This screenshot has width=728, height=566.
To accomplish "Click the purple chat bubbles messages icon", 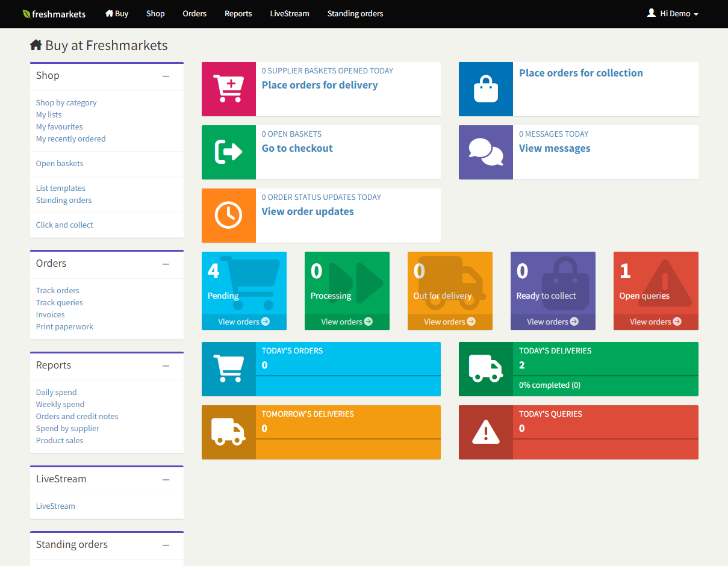I will (x=486, y=152).
